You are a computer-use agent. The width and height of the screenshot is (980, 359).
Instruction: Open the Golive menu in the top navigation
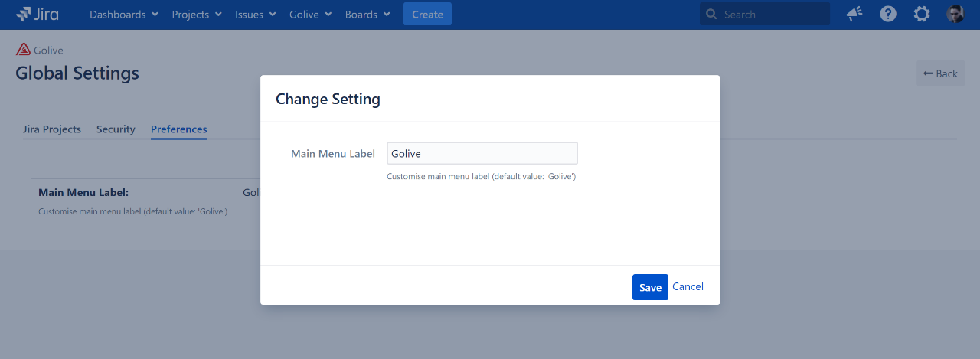coord(310,15)
